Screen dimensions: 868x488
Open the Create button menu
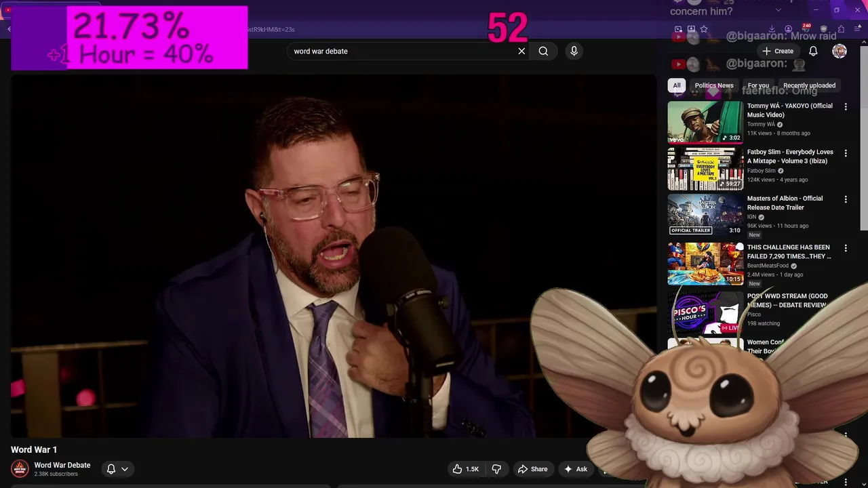point(778,51)
